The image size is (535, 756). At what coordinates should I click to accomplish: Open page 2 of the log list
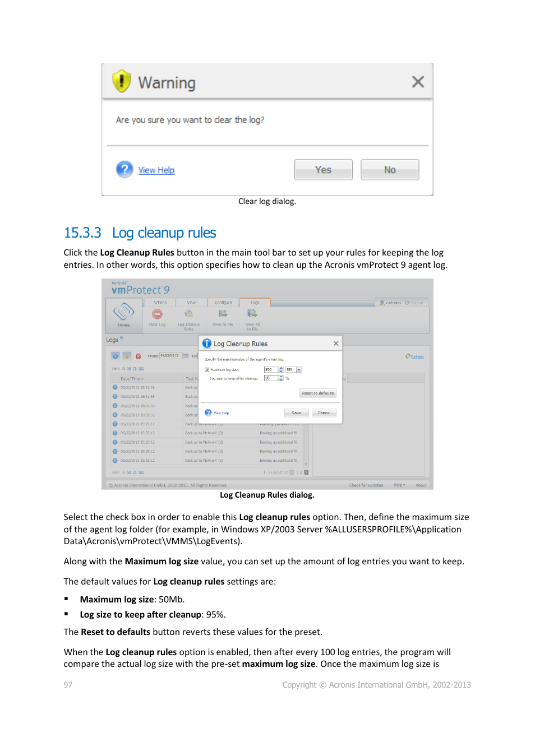tap(301, 472)
